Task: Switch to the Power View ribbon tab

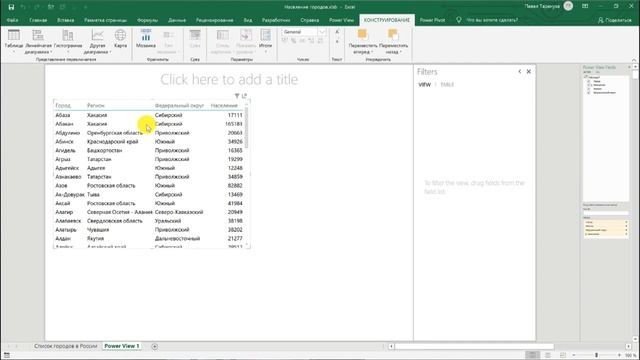Action: 341,20
